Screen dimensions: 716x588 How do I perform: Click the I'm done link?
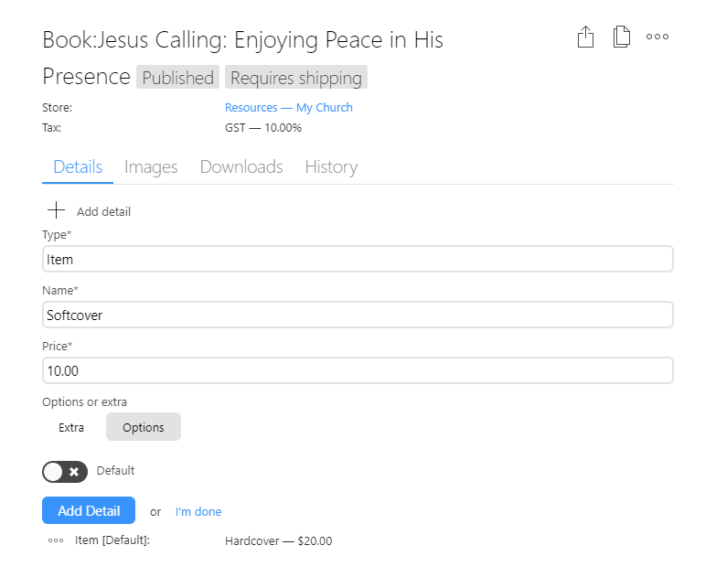pyautogui.click(x=198, y=512)
